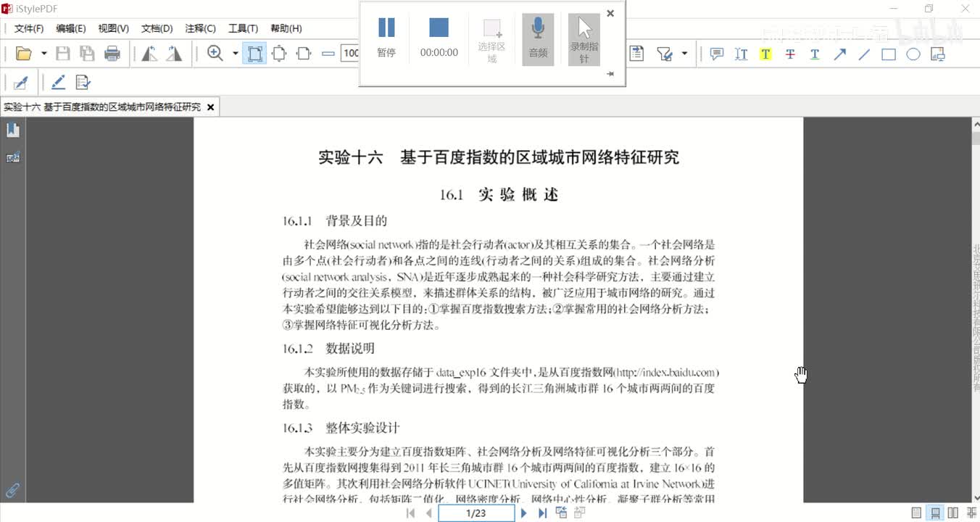
Task: Click the 1/23 page number field
Action: click(x=476, y=513)
